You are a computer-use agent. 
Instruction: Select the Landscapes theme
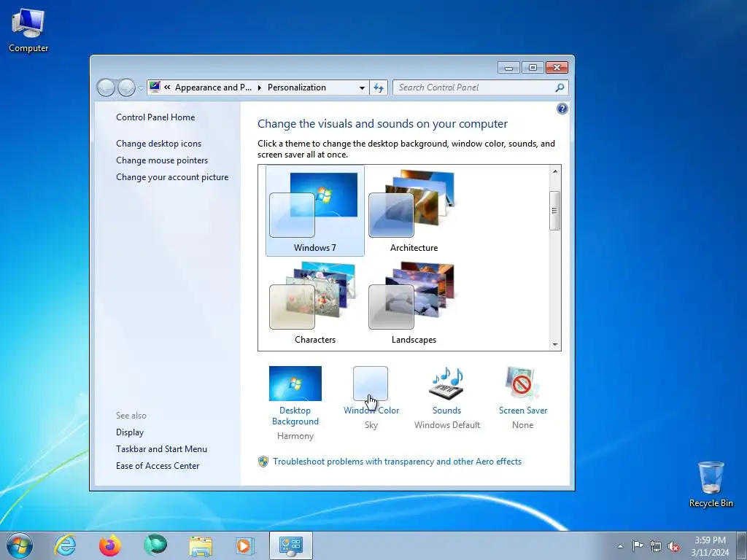point(414,303)
